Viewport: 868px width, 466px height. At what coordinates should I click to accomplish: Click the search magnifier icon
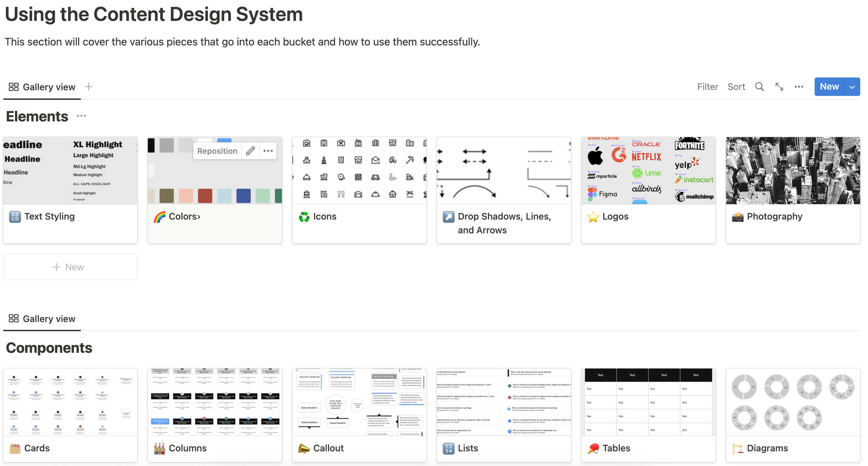pos(759,87)
